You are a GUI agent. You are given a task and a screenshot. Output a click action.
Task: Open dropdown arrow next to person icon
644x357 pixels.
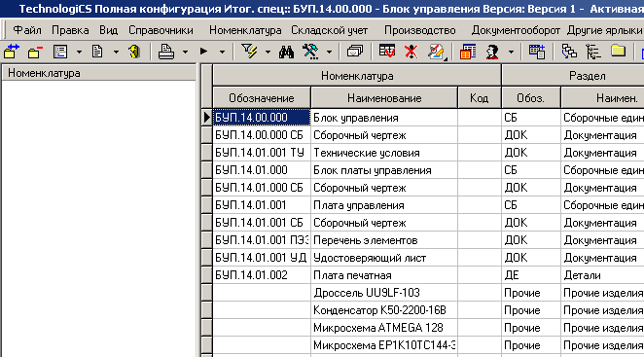click(511, 53)
